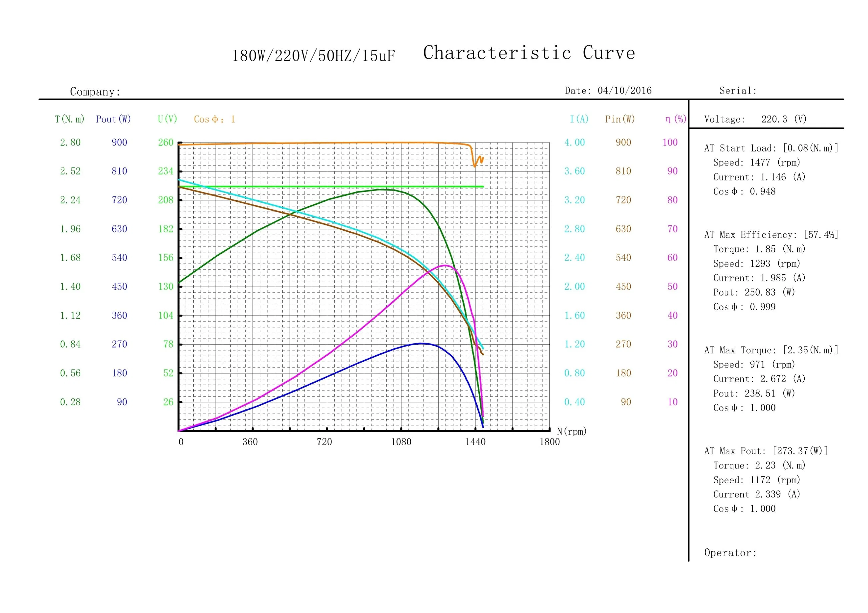Click "AT Start Load: [0.08(N.m)]" heading
This screenshot has height=613, width=868.
coord(771,148)
